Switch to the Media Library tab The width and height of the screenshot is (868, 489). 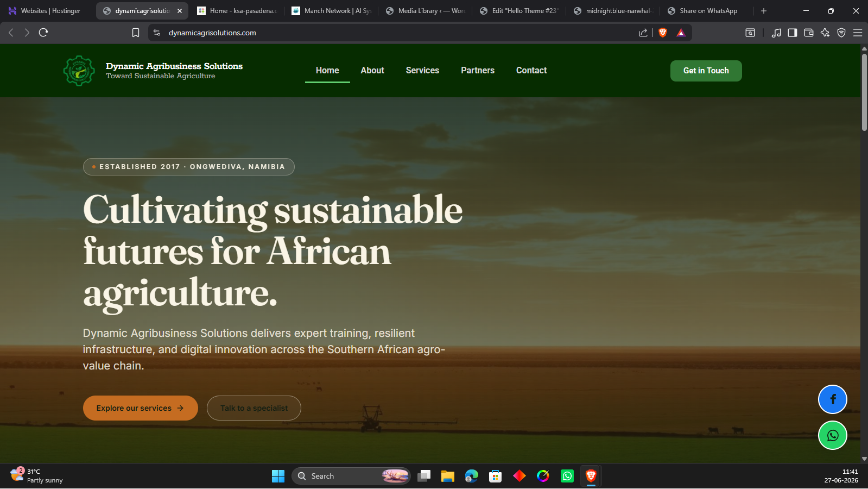pos(426,11)
